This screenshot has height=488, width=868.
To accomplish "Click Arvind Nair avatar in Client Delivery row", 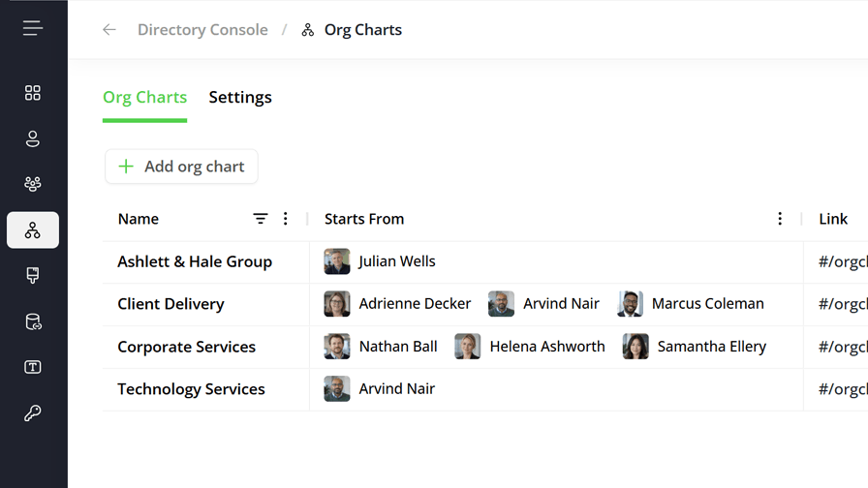I will pos(501,304).
